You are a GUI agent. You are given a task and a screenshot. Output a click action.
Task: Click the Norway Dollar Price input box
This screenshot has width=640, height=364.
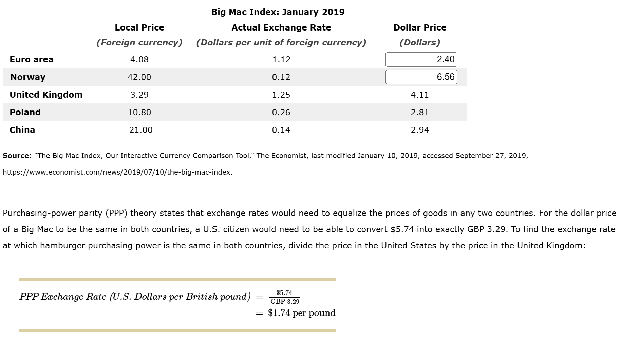pyautogui.click(x=421, y=77)
